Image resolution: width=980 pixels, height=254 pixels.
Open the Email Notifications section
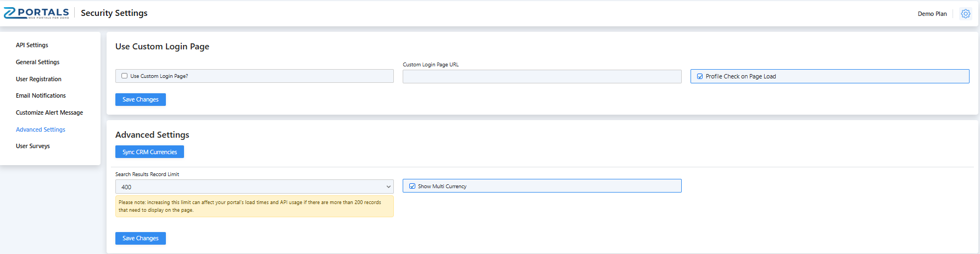coord(41,95)
